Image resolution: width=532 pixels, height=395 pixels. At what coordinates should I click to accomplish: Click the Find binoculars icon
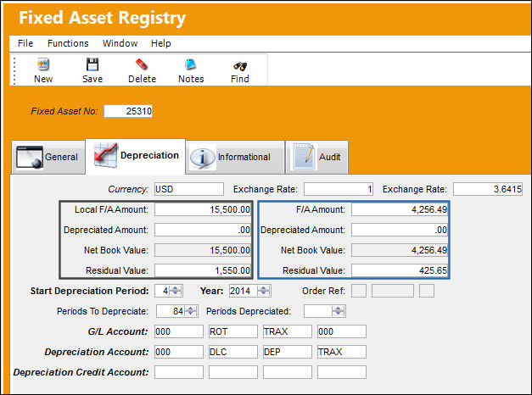[x=240, y=66]
